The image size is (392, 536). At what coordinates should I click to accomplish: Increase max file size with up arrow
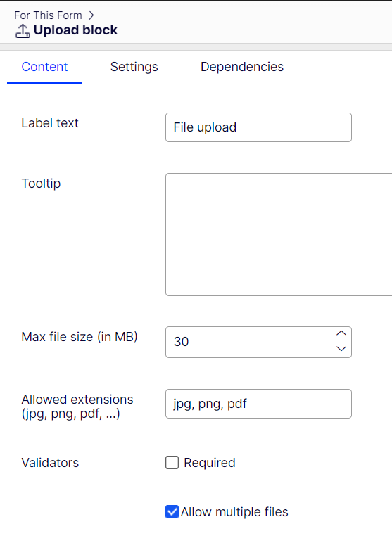click(341, 333)
